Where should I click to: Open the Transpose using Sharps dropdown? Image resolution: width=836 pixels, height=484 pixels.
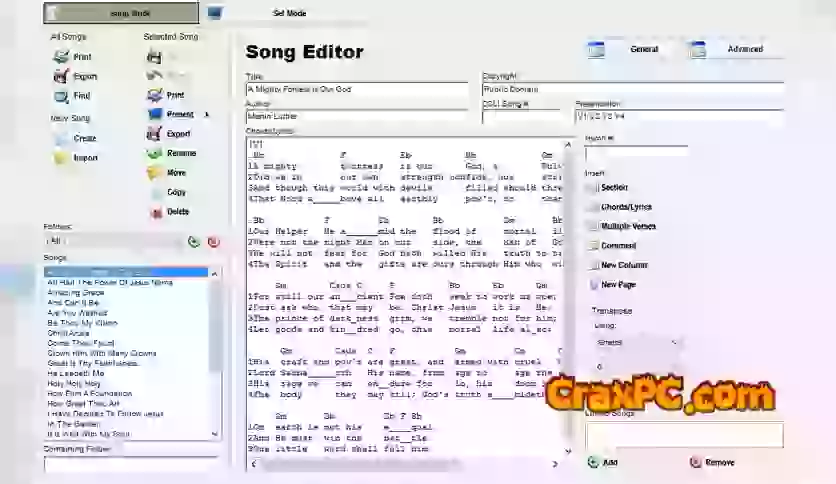point(636,343)
